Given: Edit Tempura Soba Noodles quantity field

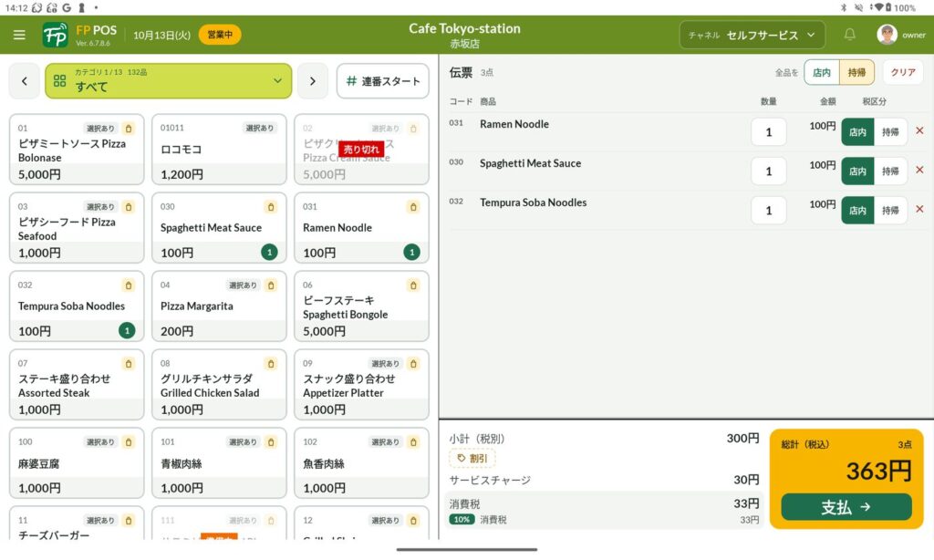Looking at the screenshot, I should (768, 211).
